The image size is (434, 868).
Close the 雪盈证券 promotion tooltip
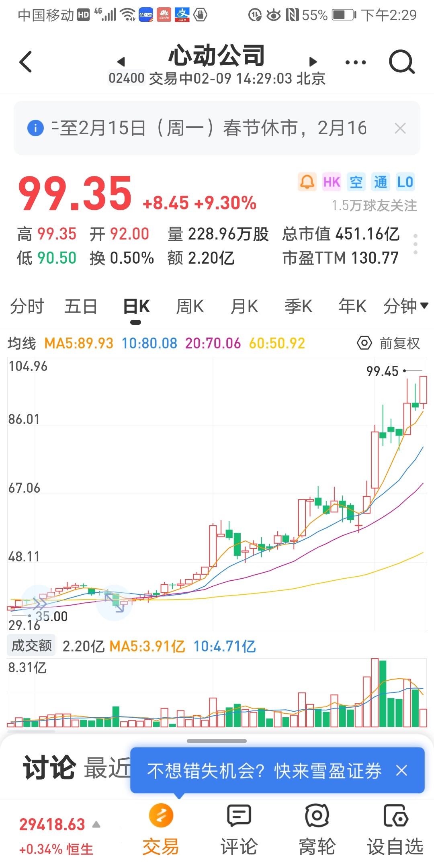[x=401, y=771]
